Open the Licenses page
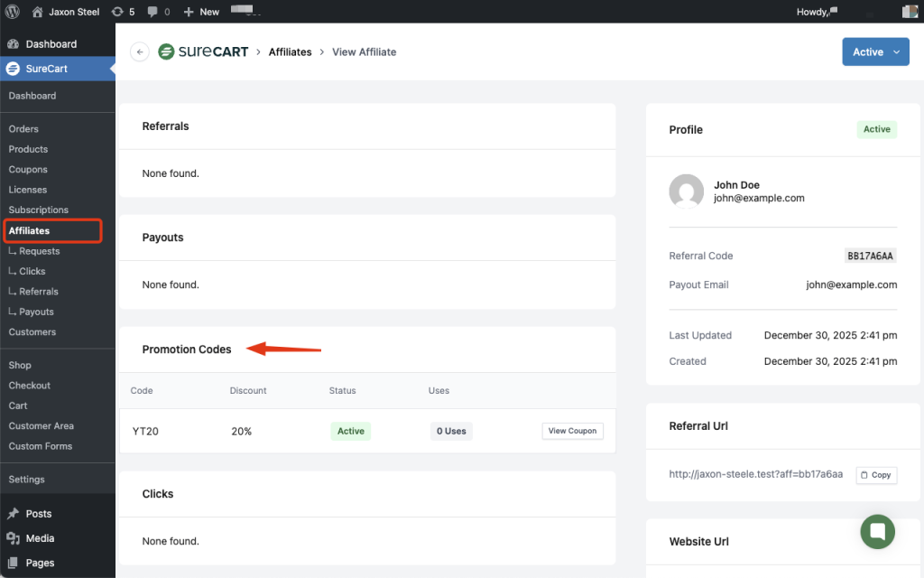Image resolution: width=924 pixels, height=578 pixels. [28, 190]
